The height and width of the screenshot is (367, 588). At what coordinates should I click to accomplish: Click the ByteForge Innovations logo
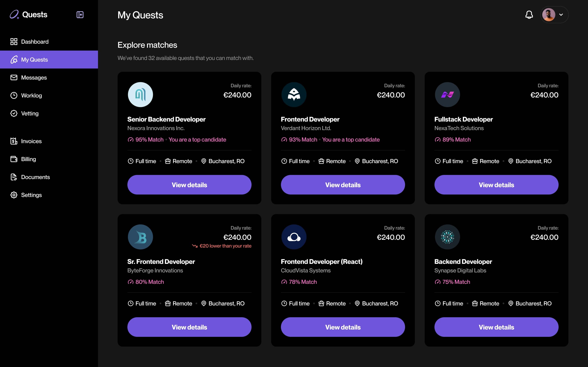tap(140, 237)
